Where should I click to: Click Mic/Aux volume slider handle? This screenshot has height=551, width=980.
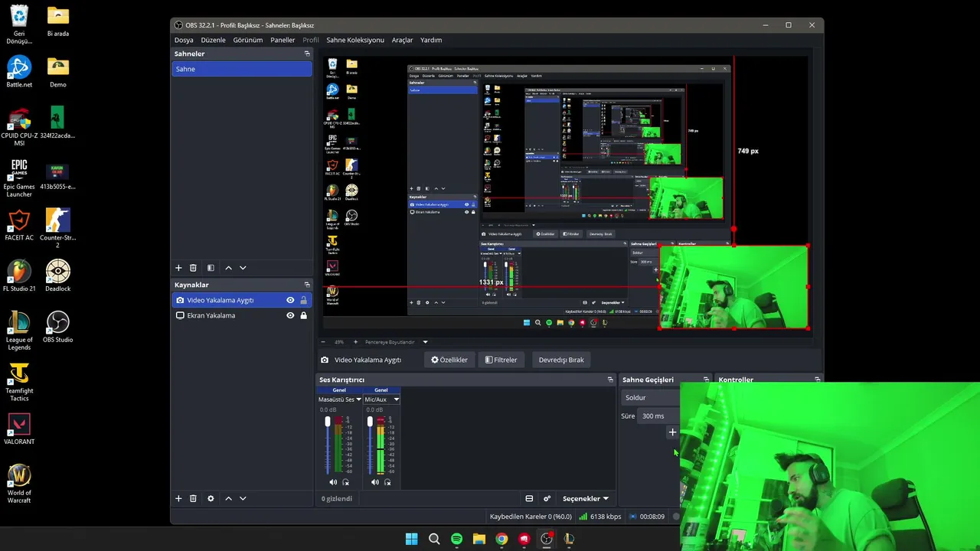pyautogui.click(x=370, y=422)
